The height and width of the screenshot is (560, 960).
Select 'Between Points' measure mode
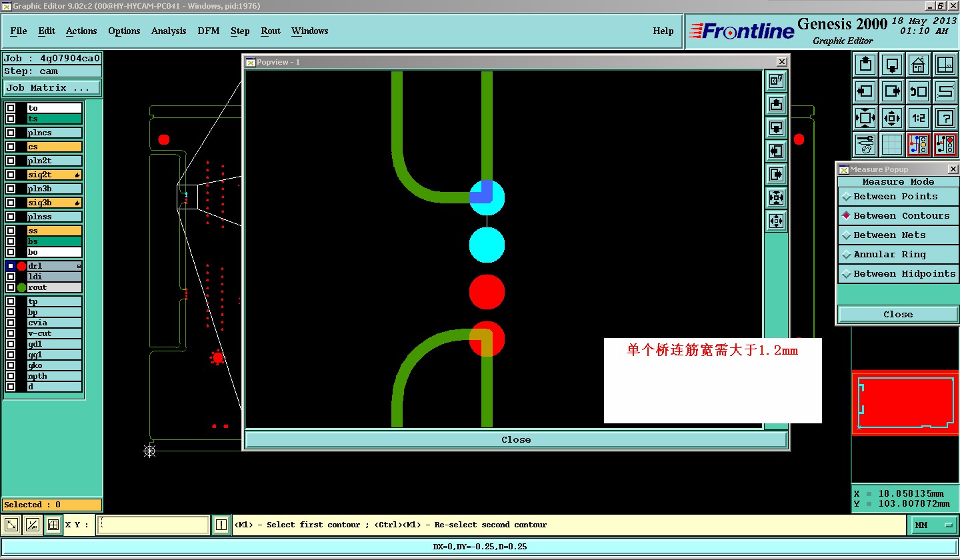(898, 197)
